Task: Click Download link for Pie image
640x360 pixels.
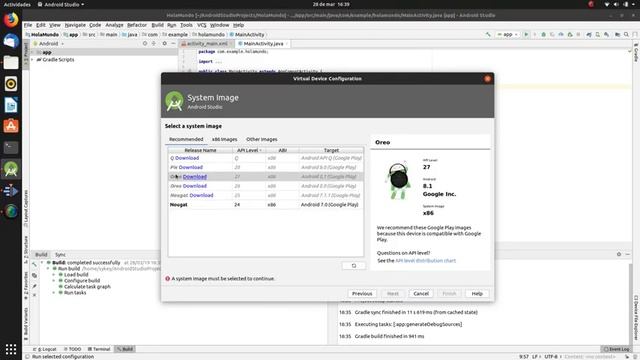Action: pyautogui.click(x=191, y=167)
